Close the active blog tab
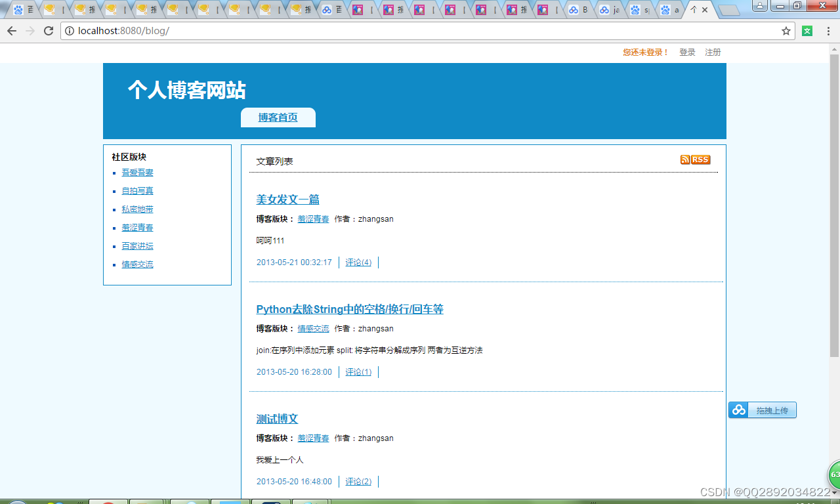Image resolution: width=840 pixels, height=504 pixels. [705, 10]
